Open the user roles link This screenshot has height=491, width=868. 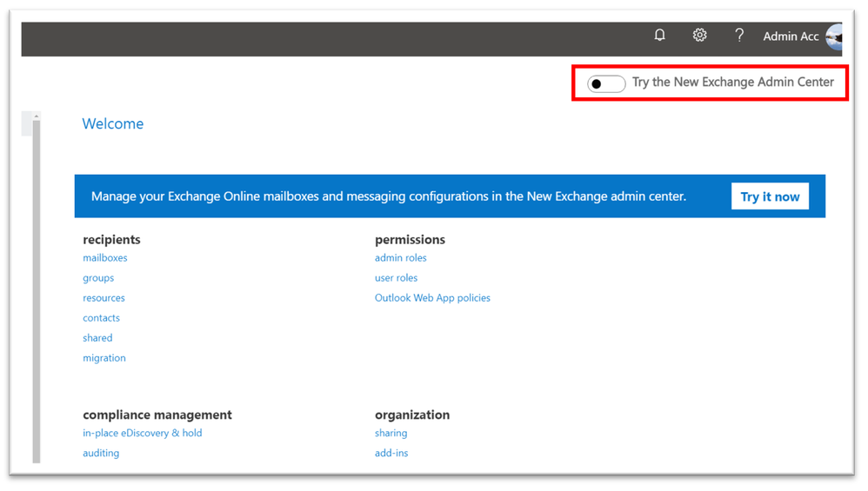397,277
